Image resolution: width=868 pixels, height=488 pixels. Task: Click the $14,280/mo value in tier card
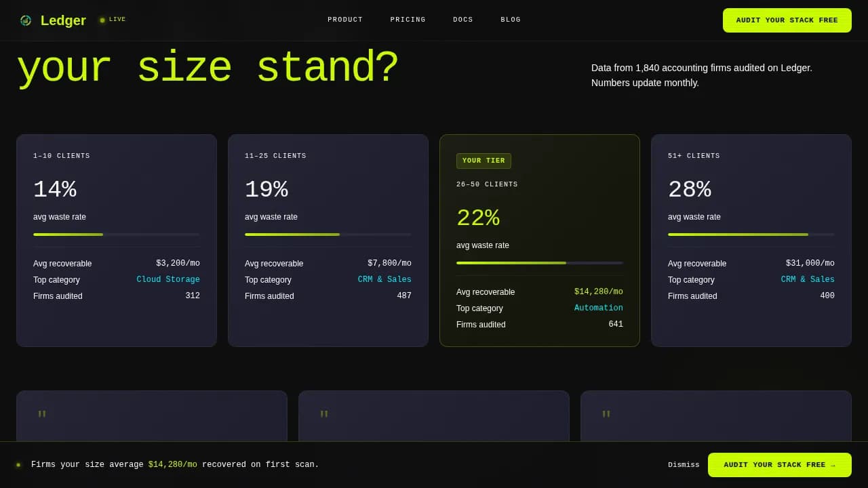pyautogui.click(x=599, y=292)
